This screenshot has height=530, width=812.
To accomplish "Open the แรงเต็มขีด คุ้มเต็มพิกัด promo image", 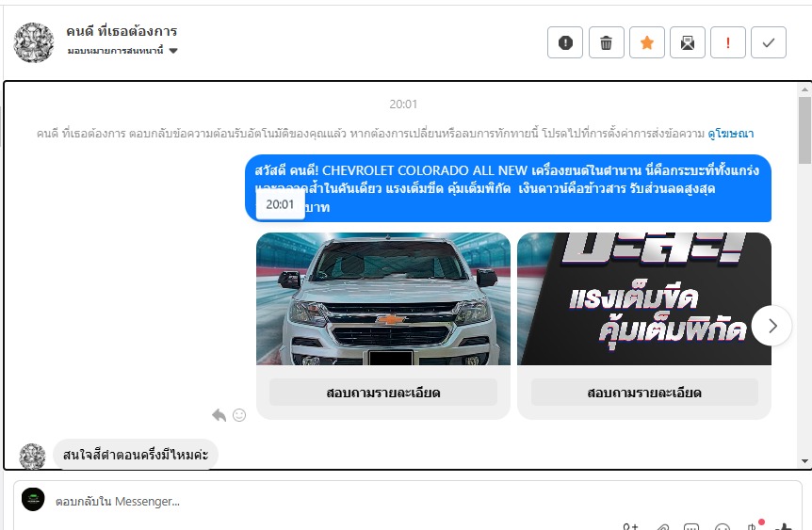I will pyautogui.click(x=644, y=298).
